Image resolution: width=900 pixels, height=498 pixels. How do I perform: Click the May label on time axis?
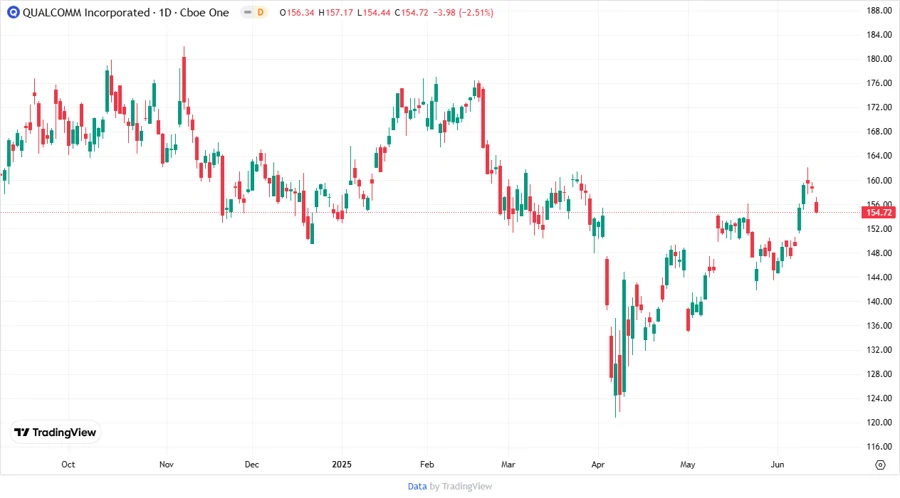coord(687,464)
